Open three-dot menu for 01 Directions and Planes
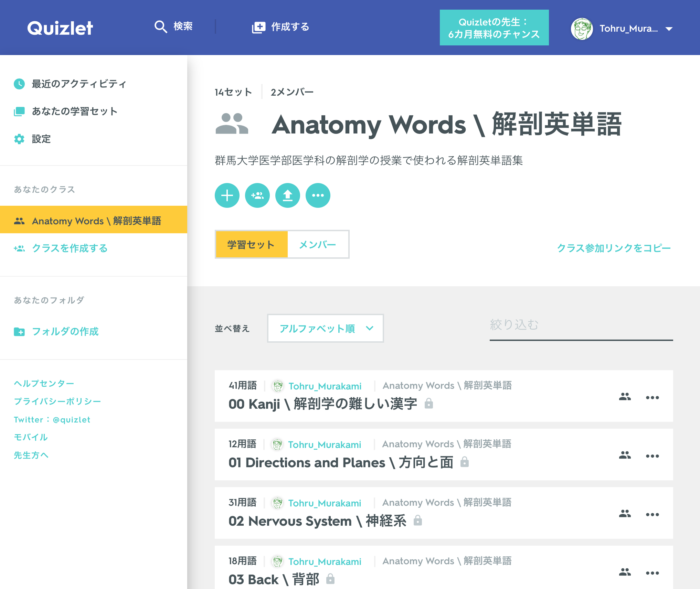 coord(652,456)
